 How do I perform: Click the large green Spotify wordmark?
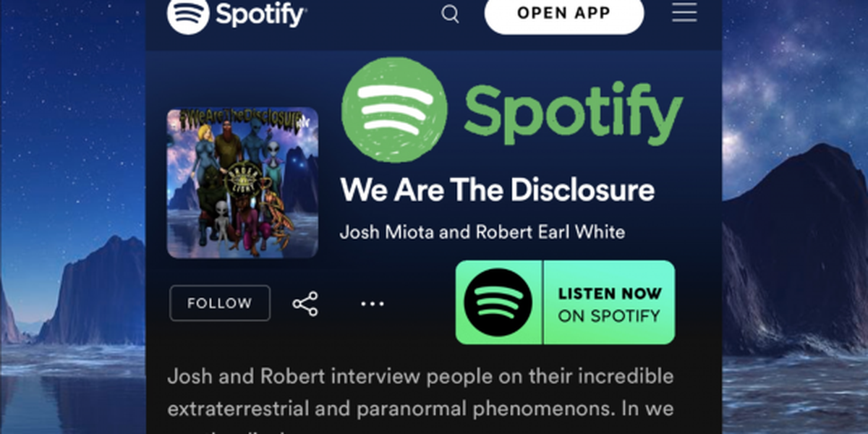tap(573, 112)
